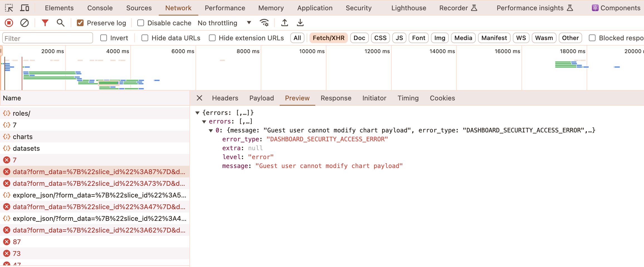Activate the inspect element picker icon
Viewport: 644px width, 267px height.
(x=9, y=8)
